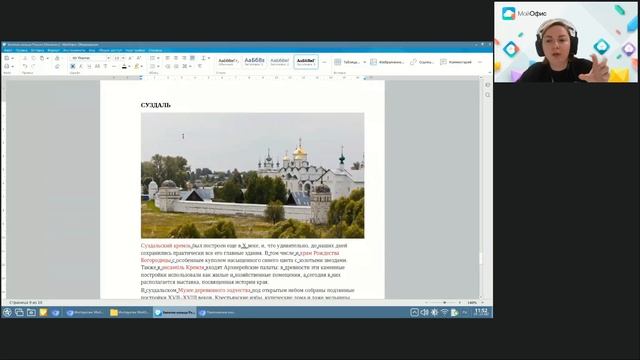
Task: Open the Tools menu
Action: 74,50
